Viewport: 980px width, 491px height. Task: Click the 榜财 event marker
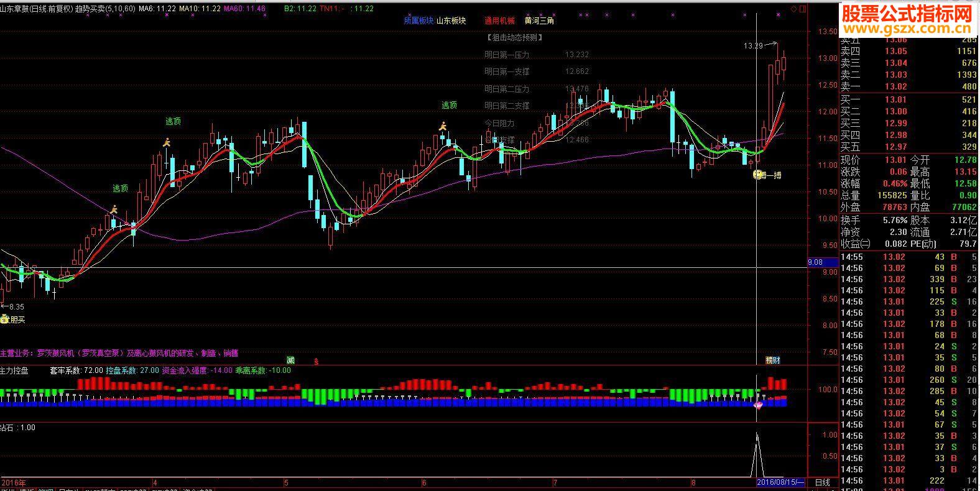(773, 360)
